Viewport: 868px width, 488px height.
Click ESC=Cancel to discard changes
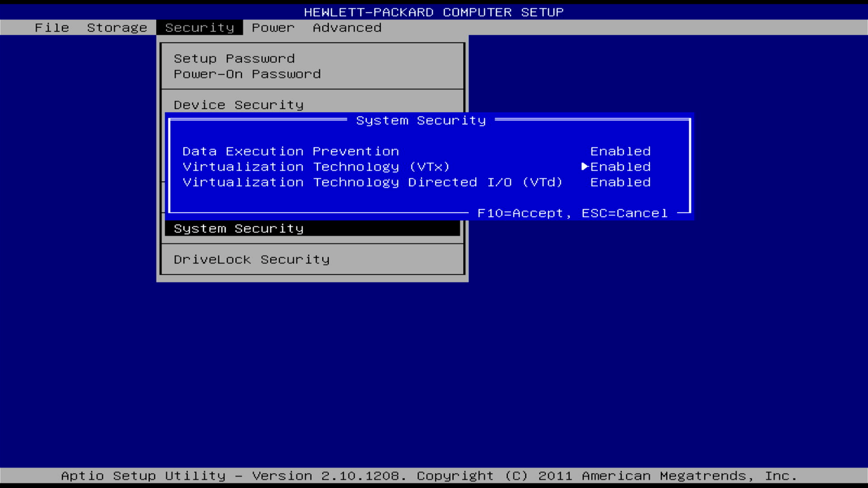tap(624, 214)
